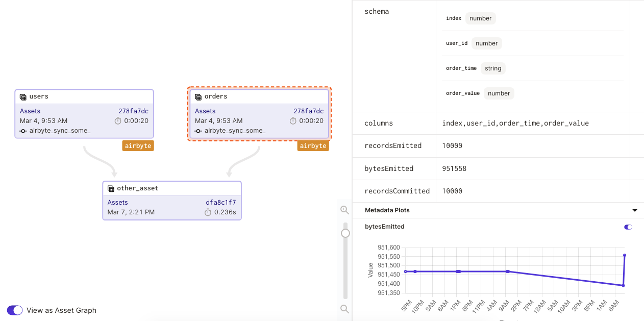Viewport: 644px width, 321px height.
Task: Open run 278fa7dc in orders node
Action: click(x=308, y=111)
